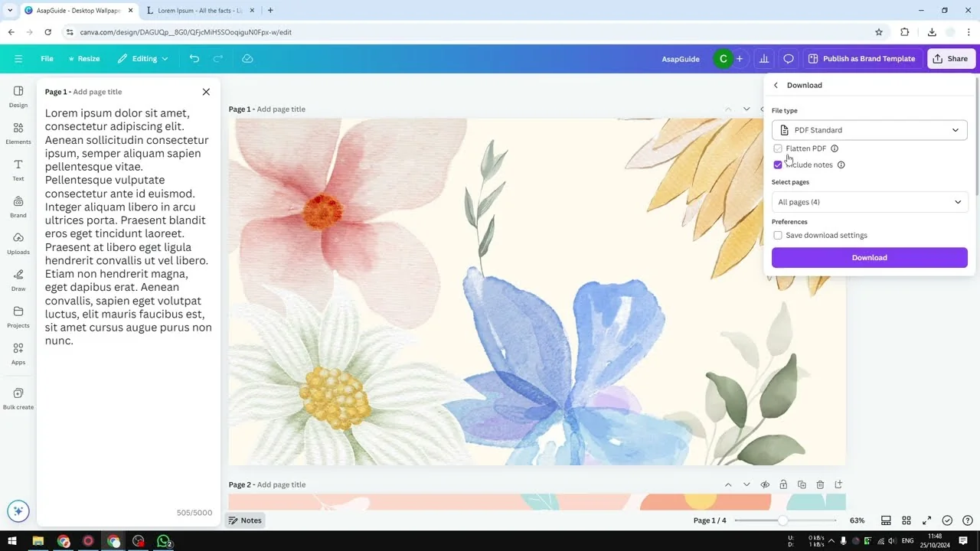Expand the PDF Standard file type dropdown
This screenshot has width=980, height=551.
click(869, 130)
